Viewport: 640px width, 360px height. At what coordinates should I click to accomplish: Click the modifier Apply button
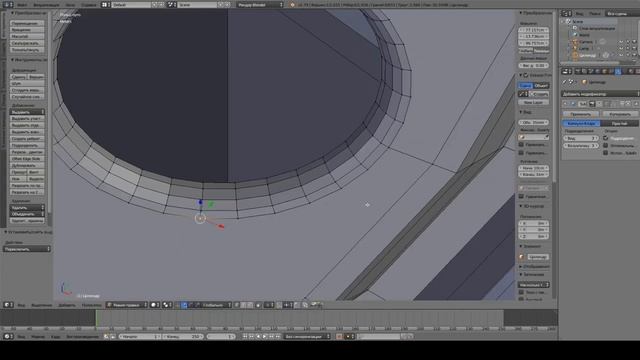580,114
